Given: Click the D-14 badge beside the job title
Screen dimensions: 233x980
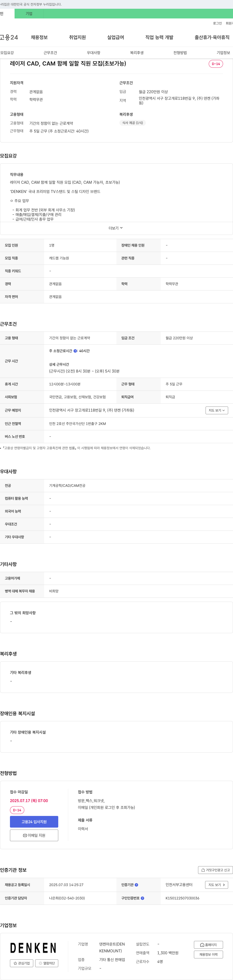Looking at the screenshot, I should coord(216,64).
